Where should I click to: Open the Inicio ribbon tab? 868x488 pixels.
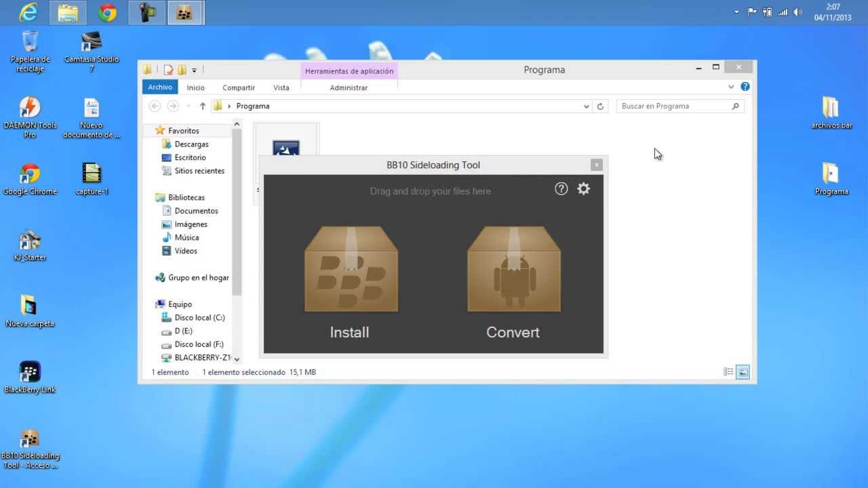[x=196, y=87]
